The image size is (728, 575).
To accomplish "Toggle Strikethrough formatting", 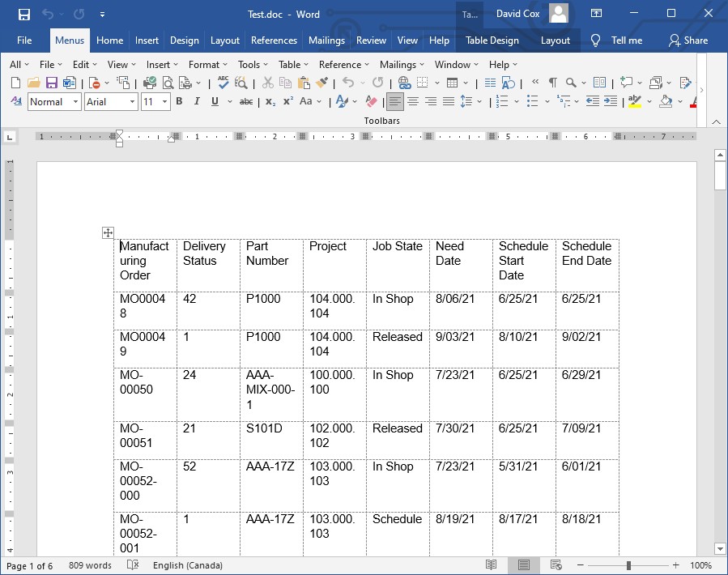I will tap(246, 101).
